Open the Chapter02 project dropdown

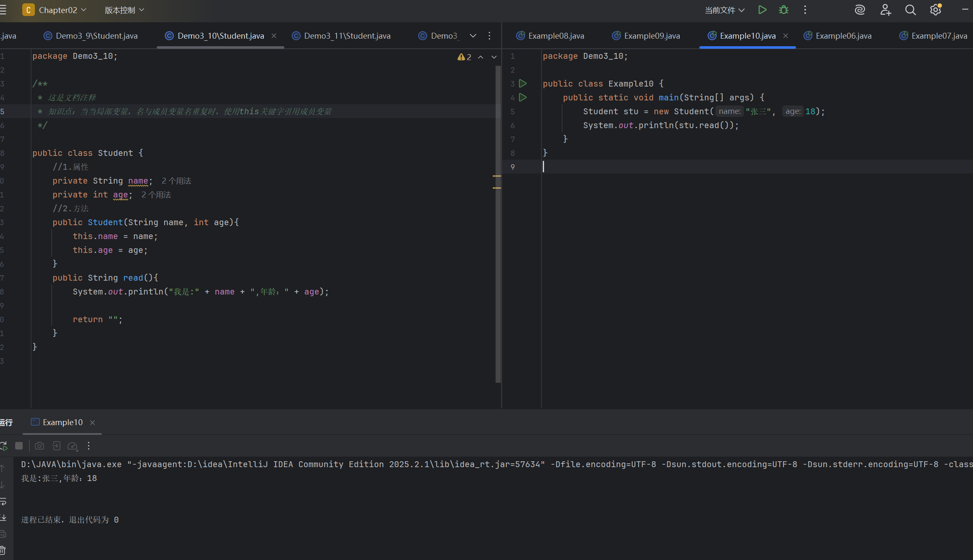(x=55, y=10)
